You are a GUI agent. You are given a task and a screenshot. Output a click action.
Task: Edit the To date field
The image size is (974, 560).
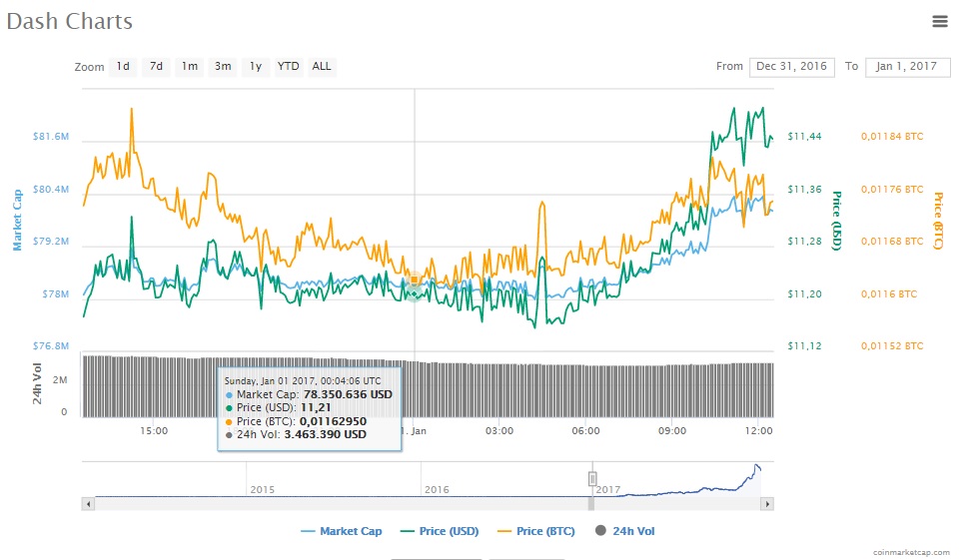[x=907, y=67]
